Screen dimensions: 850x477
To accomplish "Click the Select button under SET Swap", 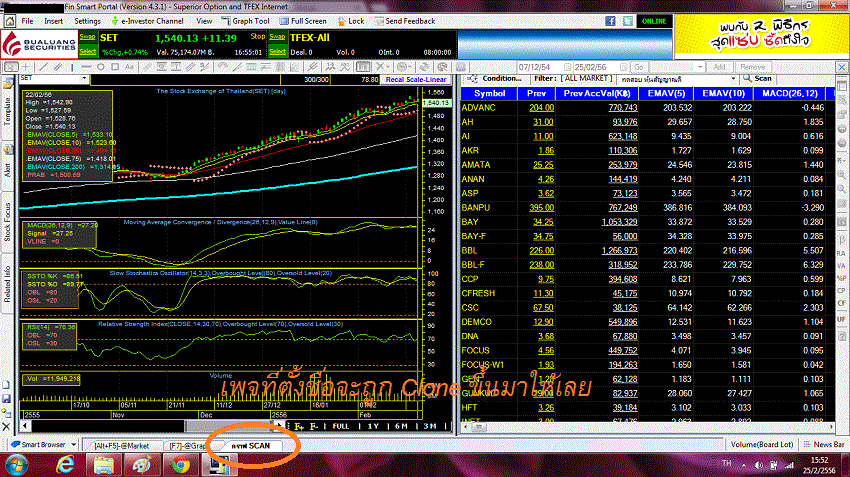I will 88,51.
